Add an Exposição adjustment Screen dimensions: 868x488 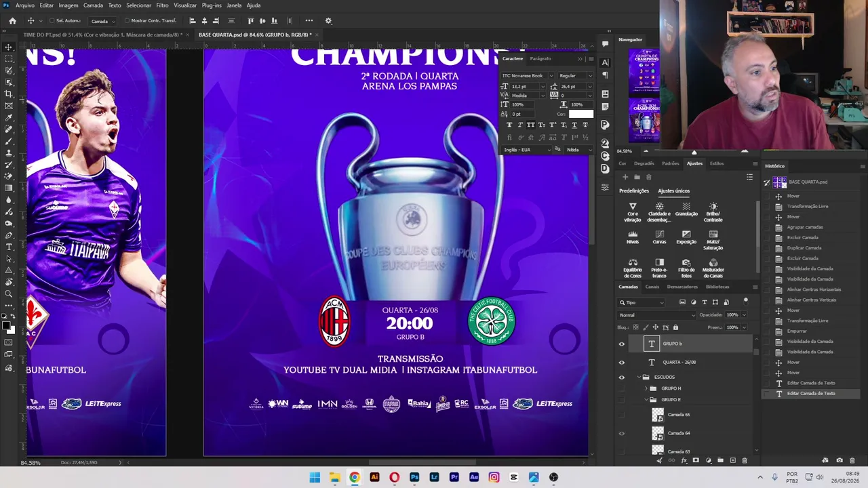click(x=686, y=237)
